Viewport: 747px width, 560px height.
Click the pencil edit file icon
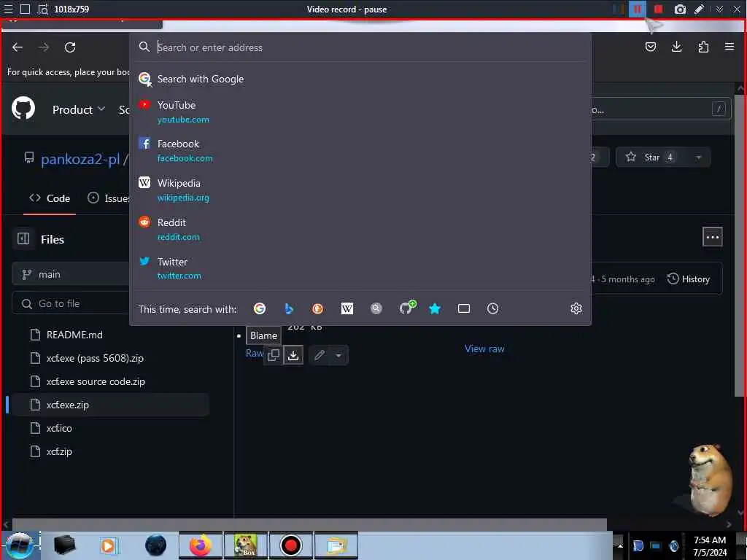[320, 355]
